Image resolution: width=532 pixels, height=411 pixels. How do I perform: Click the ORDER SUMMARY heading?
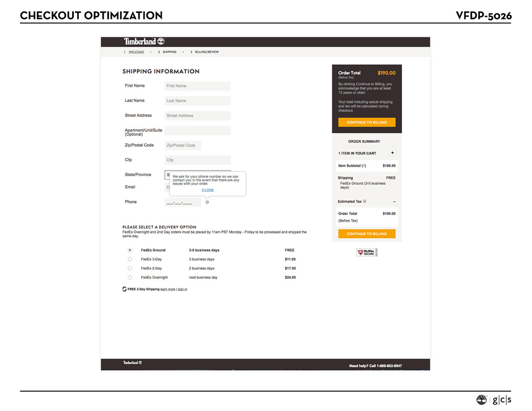pyautogui.click(x=364, y=142)
